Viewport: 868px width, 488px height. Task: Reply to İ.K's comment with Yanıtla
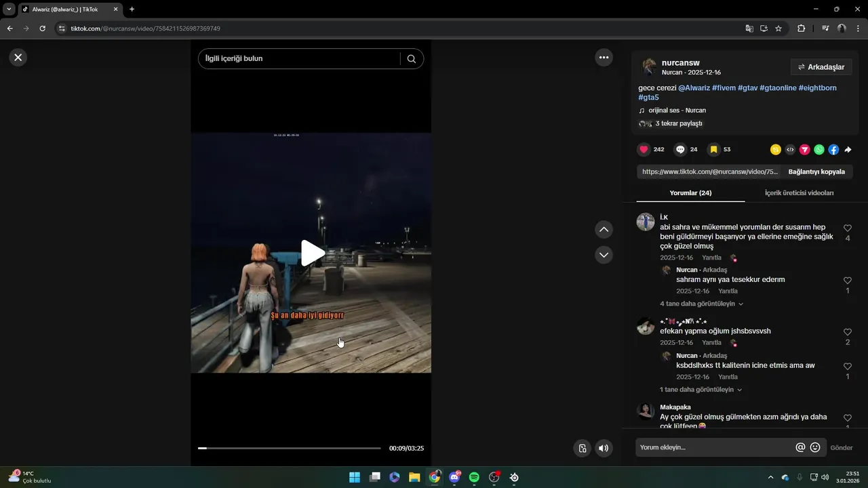pos(711,258)
